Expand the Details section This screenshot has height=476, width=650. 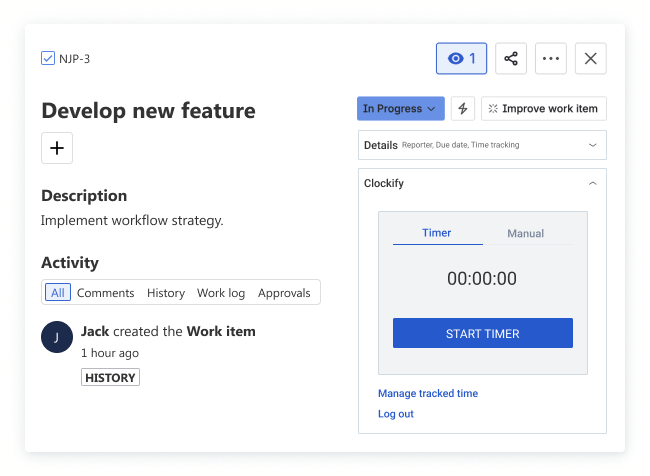click(x=482, y=145)
